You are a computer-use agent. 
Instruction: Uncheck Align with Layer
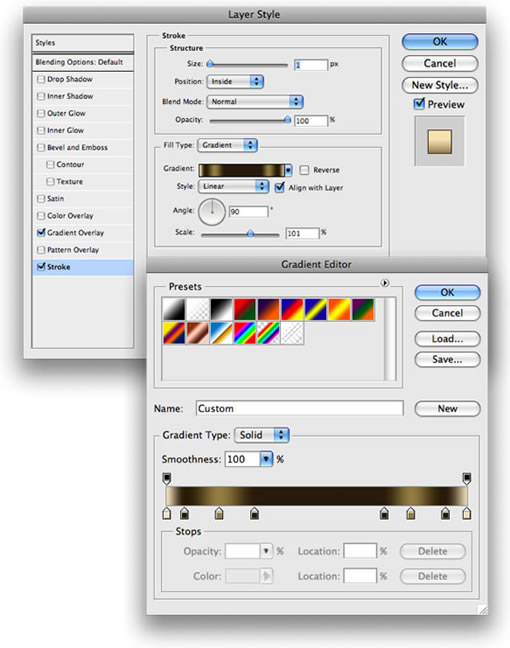pyautogui.click(x=280, y=187)
